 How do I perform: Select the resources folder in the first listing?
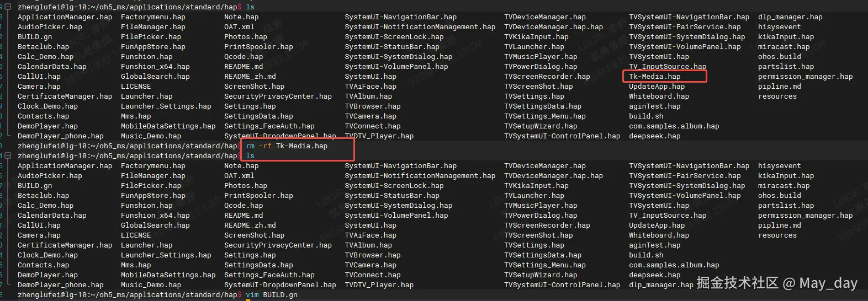coord(777,96)
